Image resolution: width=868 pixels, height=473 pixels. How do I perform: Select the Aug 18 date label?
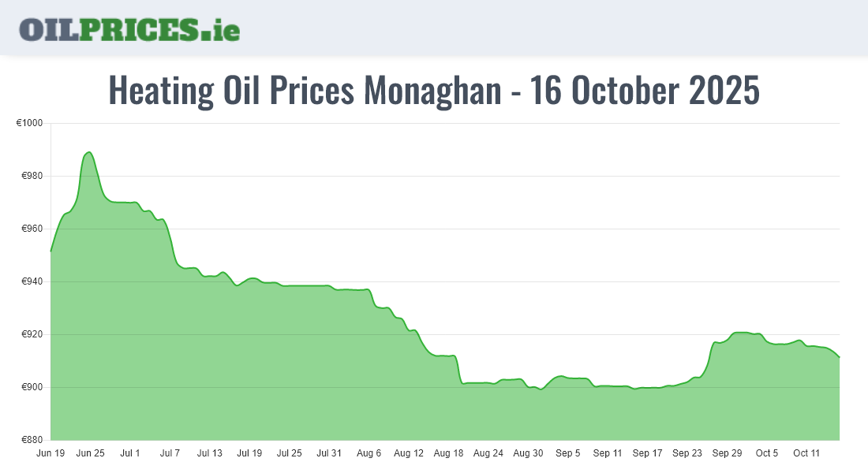point(448,453)
